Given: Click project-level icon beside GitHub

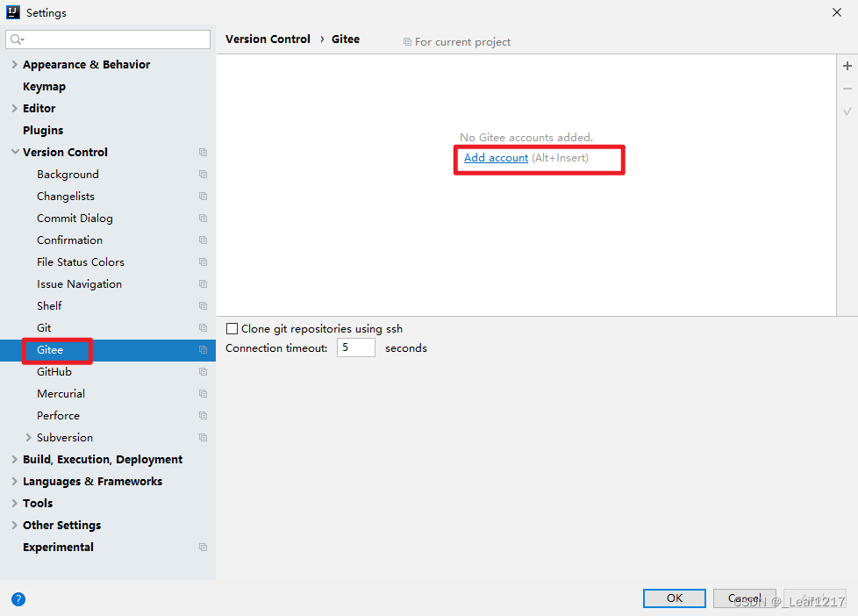Looking at the screenshot, I should tap(203, 372).
